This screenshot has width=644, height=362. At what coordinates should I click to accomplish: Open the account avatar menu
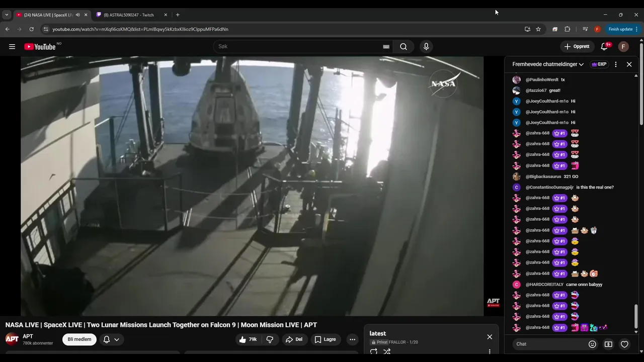(623, 47)
